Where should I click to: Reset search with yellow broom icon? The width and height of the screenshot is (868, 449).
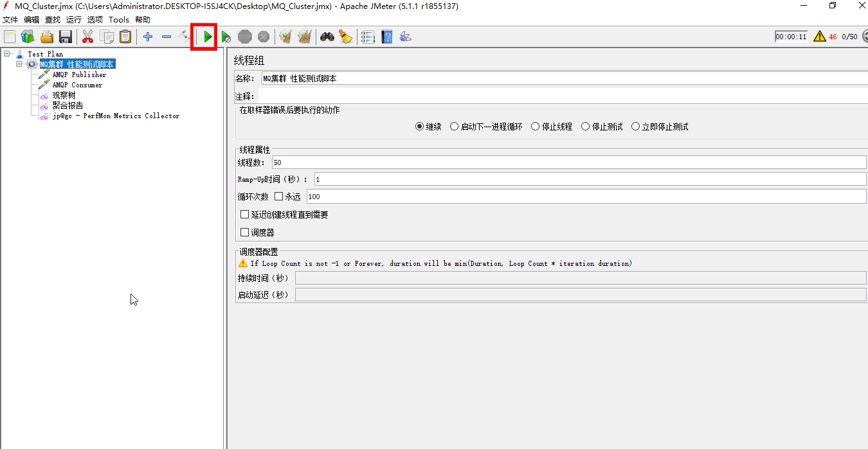point(346,37)
